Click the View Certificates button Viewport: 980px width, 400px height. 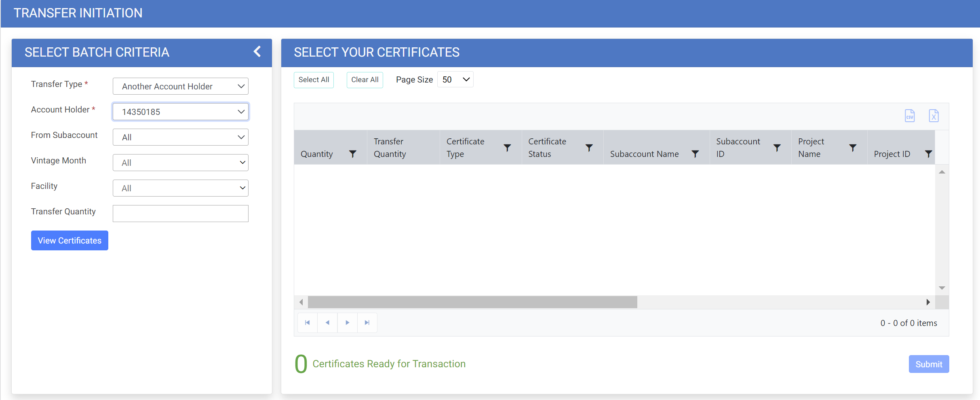pos(70,241)
